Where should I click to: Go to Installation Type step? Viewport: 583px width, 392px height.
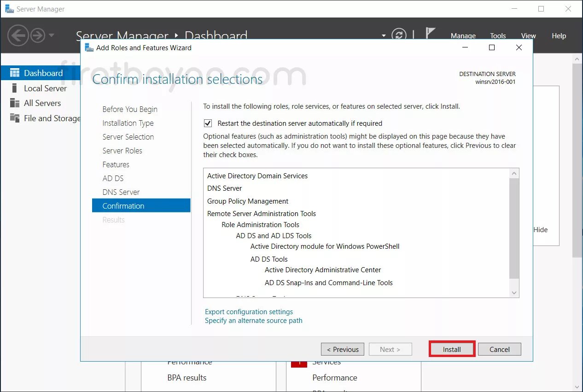point(128,123)
